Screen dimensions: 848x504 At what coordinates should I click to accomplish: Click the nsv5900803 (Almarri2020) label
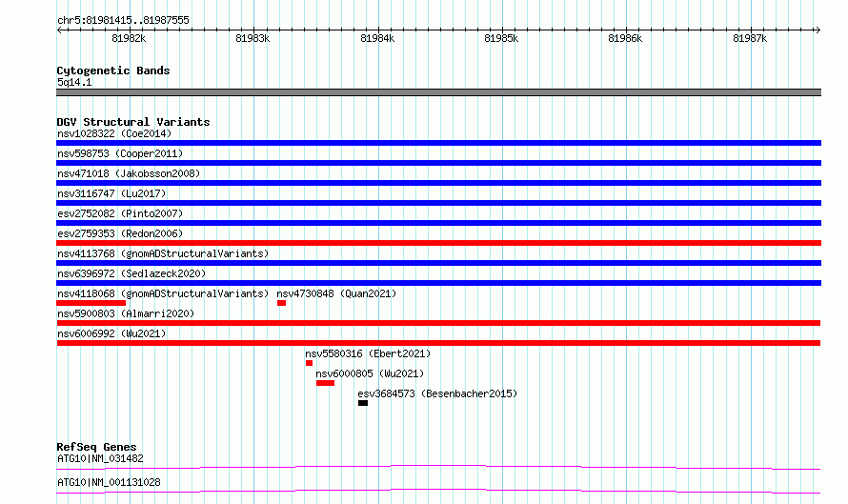coord(126,313)
